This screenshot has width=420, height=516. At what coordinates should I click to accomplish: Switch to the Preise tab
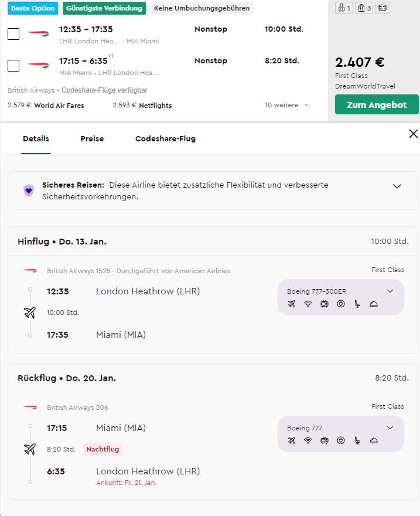(x=92, y=139)
